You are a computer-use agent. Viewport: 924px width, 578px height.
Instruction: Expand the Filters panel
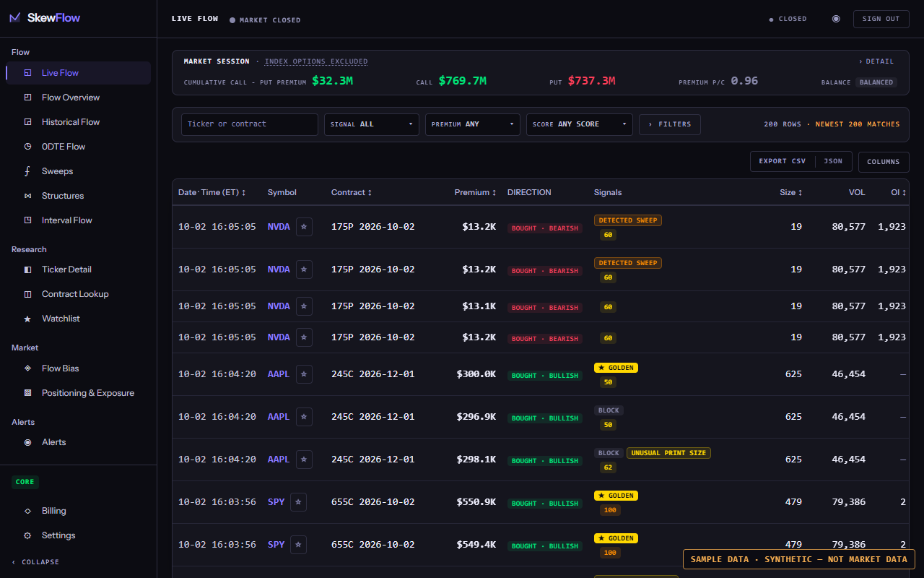tap(669, 124)
